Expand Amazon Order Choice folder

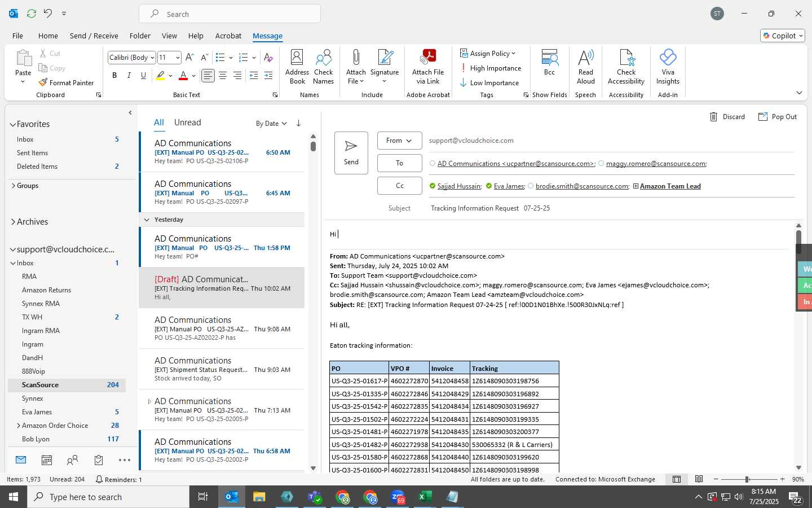click(x=19, y=426)
